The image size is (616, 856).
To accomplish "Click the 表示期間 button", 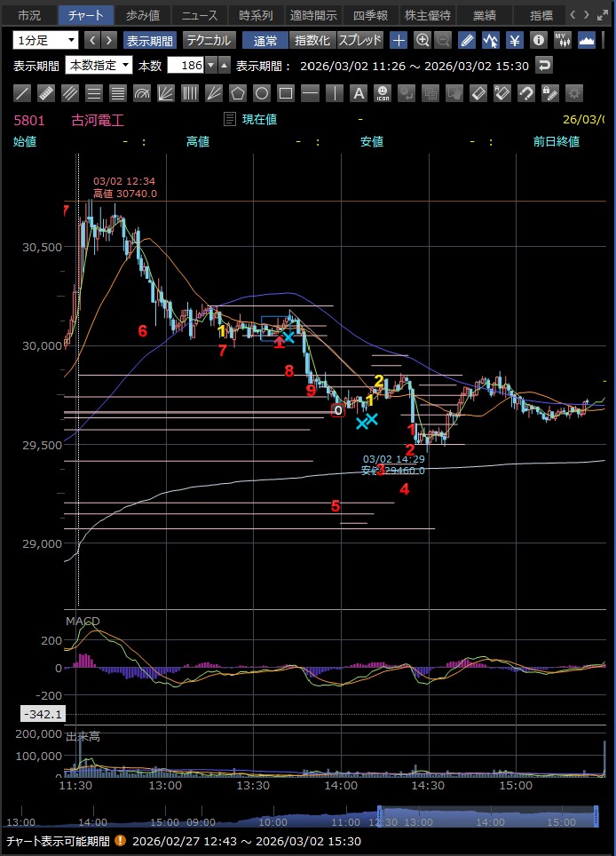I will [x=150, y=40].
